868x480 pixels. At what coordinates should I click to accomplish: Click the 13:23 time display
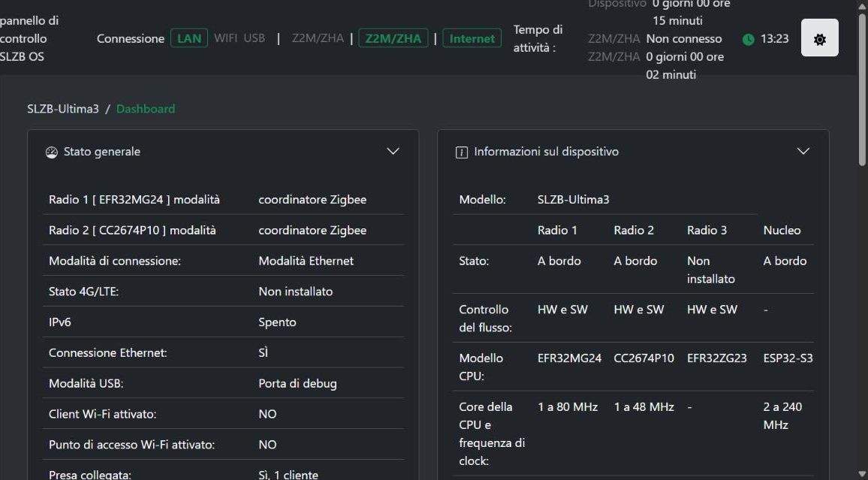(774, 39)
